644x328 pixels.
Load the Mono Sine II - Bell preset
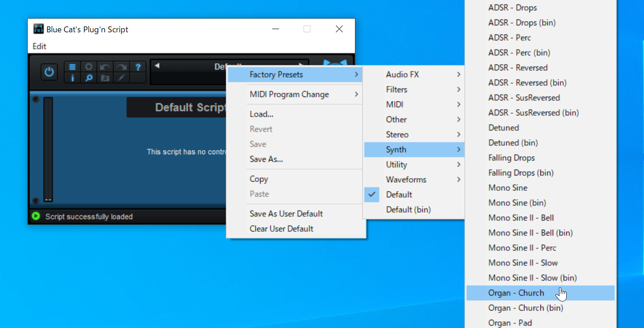(540, 218)
